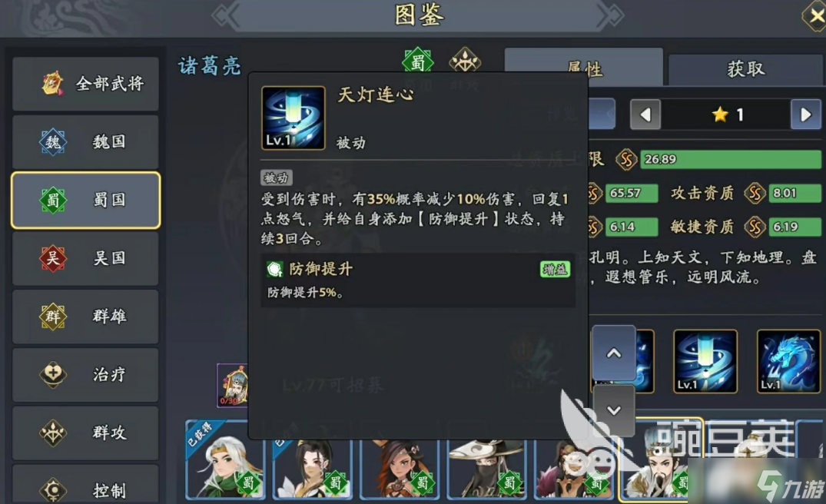This screenshot has height=504, width=826.
Task: Filter heroes by 治疗 type
Action: coord(85,374)
